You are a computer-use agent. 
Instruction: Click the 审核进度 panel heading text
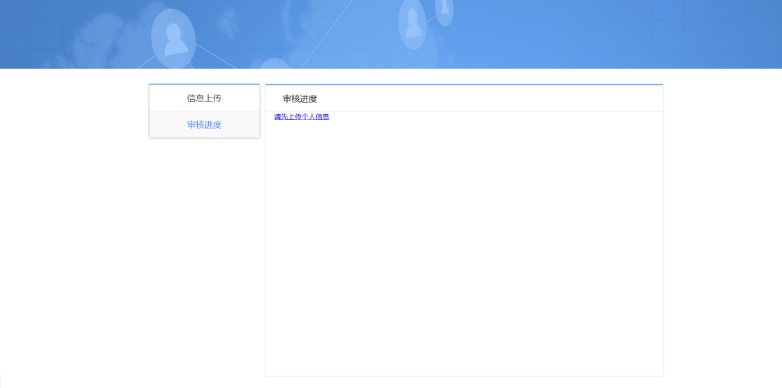tap(300, 99)
